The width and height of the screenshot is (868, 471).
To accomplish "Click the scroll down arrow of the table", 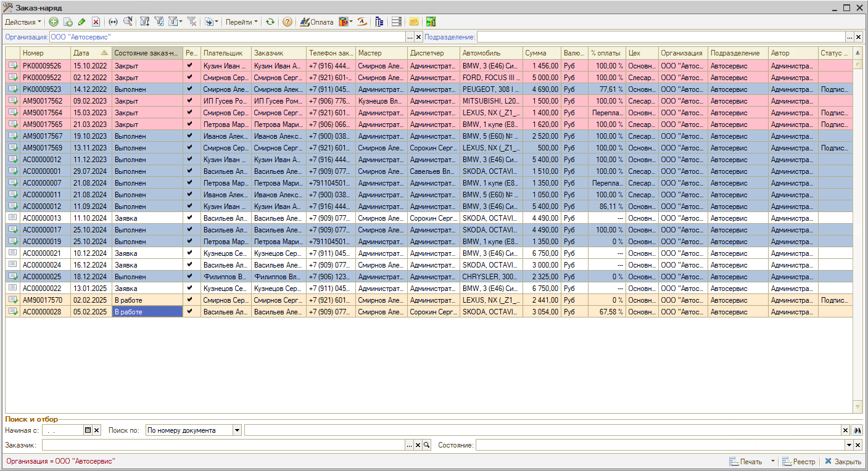I will pyautogui.click(x=858, y=406).
